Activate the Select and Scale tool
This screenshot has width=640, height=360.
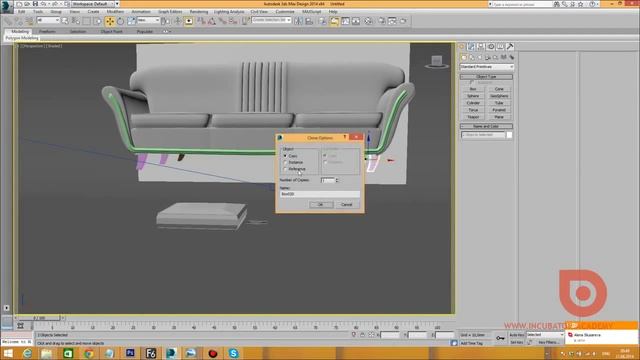point(131,21)
